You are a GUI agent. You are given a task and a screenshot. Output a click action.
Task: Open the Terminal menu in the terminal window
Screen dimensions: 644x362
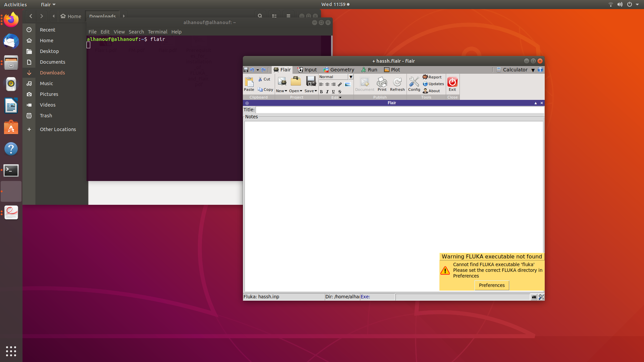[x=157, y=32]
